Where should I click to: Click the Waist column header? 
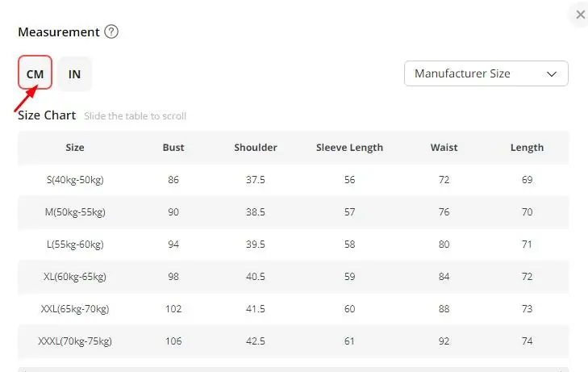pyautogui.click(x=444, y=148)
